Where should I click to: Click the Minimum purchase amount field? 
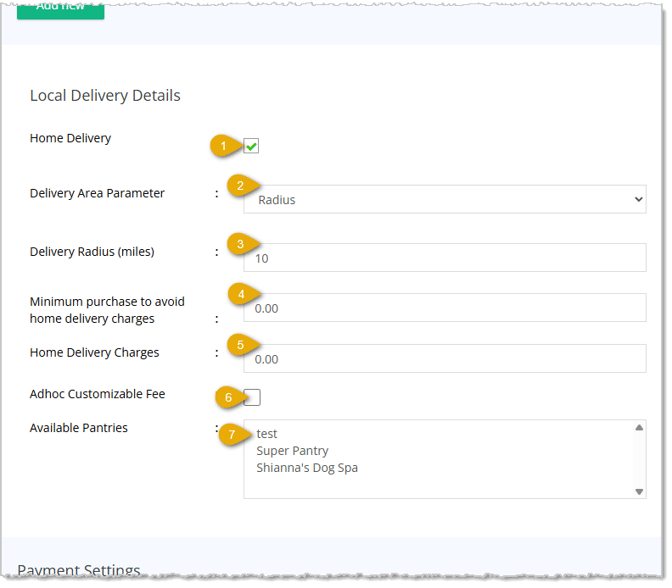pyautogui.click(x=445, y=308)
